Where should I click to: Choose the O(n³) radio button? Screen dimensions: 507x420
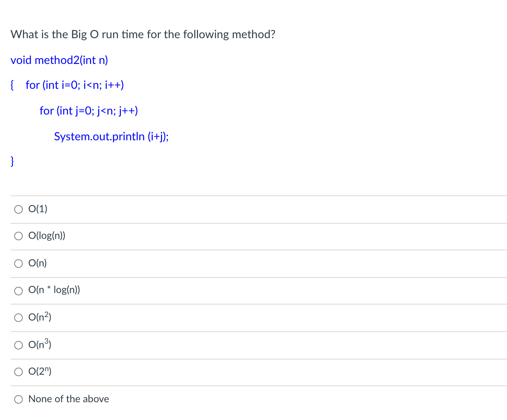(x=19, y=345)
